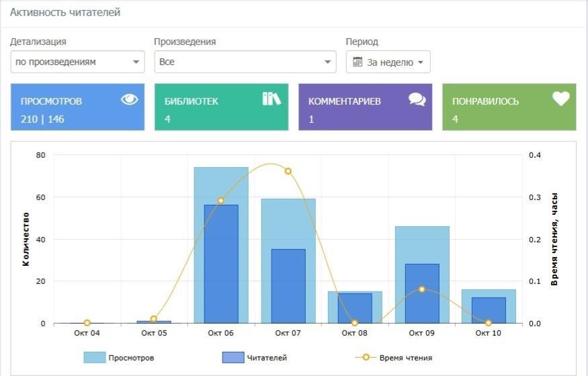Click the eye icon on Просмотров card
The width and height of the screenshot is (588, 376).
click(x=129, y=99)
